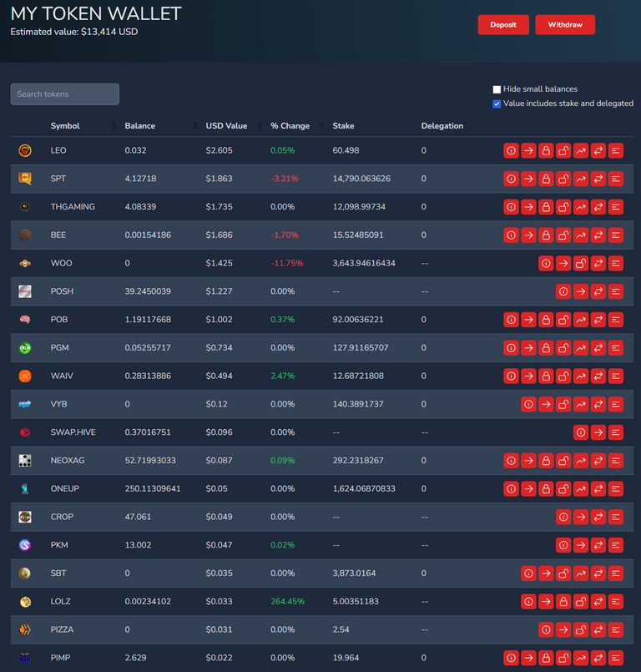The width and height of the screenshot is (641, 672).
Task: Open the trade swap icon for NEOXAG
Action: click(x=598, y=460)
